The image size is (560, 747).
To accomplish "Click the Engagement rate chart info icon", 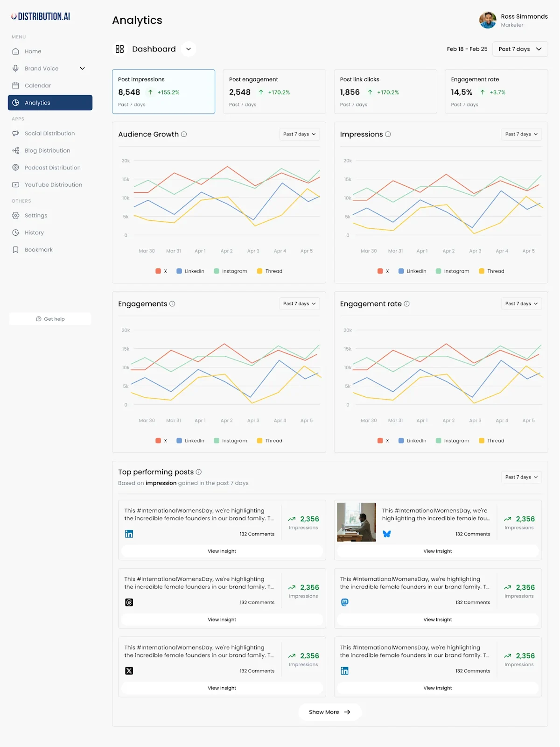I will coord(406,303).
